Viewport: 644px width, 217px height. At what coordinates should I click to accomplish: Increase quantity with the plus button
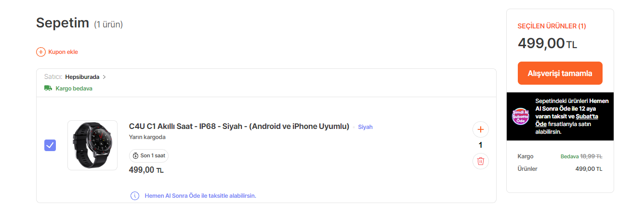480,129
